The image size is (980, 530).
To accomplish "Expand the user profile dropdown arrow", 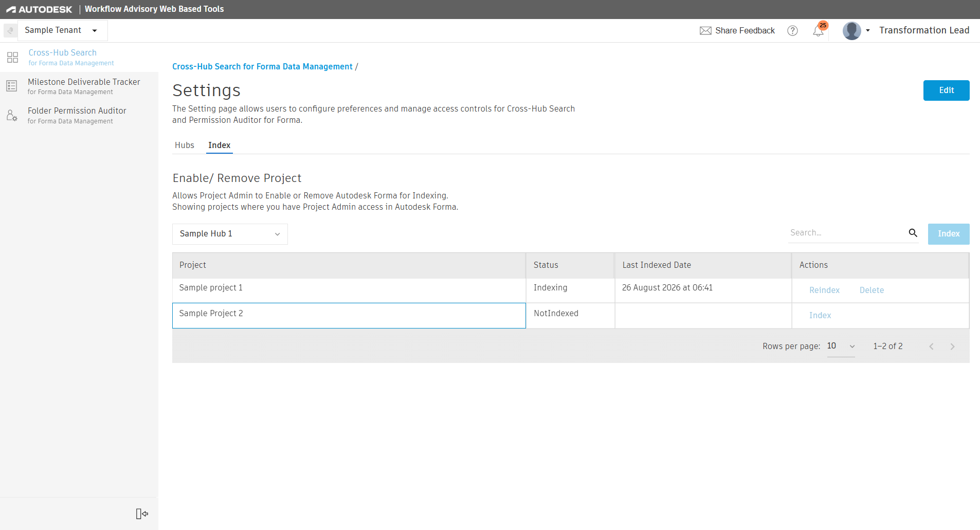I will [868, 31].
